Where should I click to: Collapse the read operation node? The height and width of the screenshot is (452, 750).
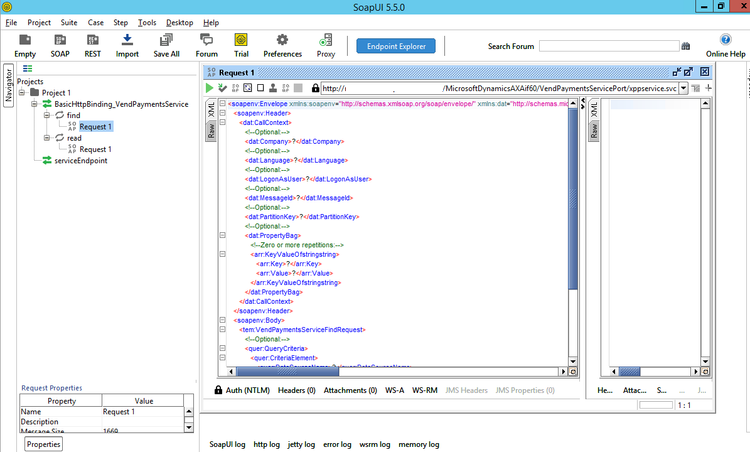pos(46,138)
